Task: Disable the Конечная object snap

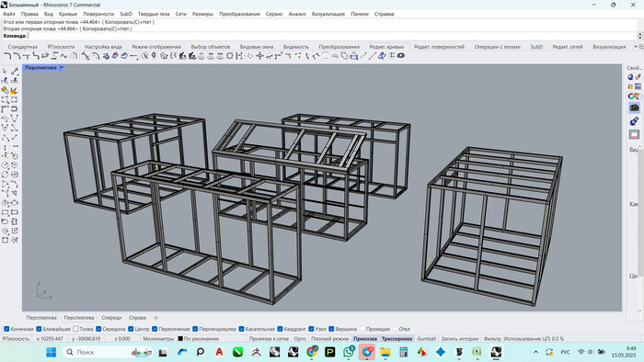Action: tap(6, 329)
